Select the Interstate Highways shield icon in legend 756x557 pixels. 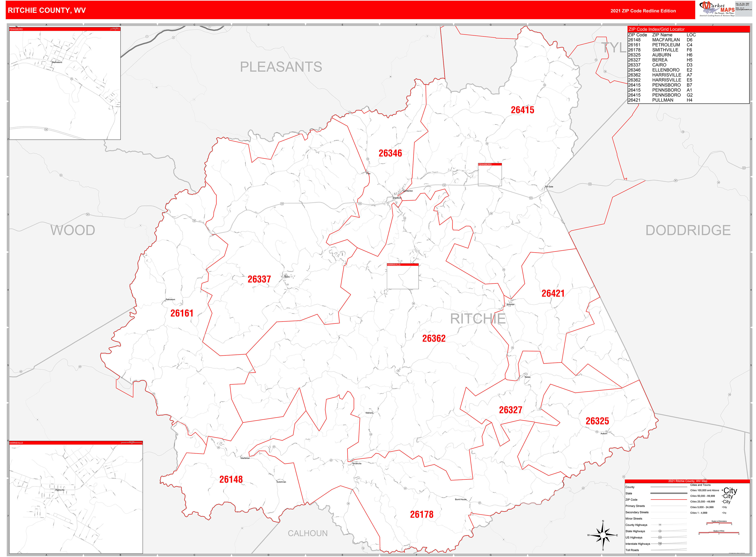point(660,544)
